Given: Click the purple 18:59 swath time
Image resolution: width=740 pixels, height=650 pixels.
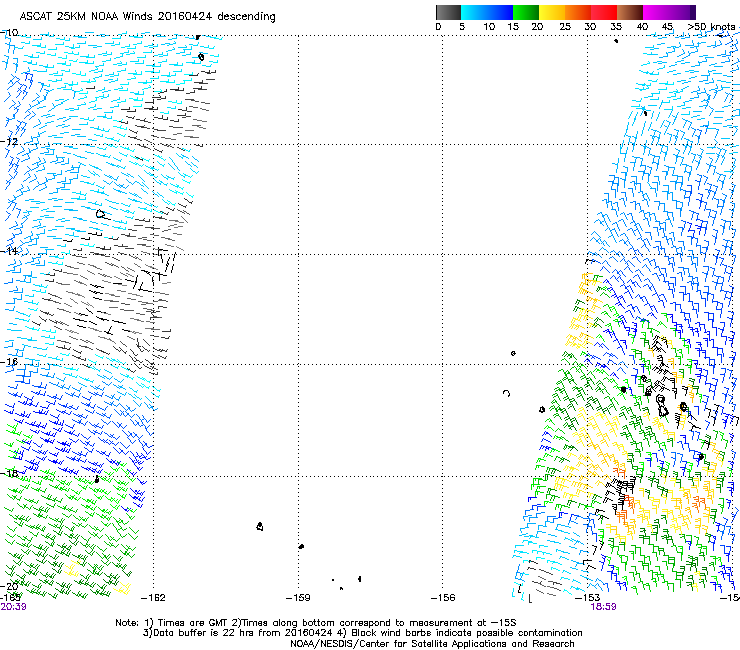Looking at the screenshot, I should [x=603, y=607].
